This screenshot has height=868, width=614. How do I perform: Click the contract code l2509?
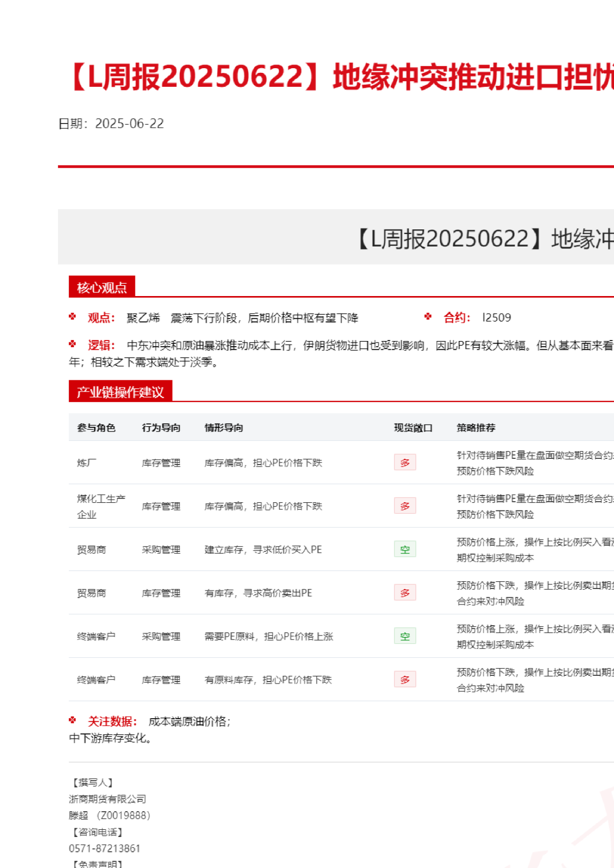pos(496,318)
